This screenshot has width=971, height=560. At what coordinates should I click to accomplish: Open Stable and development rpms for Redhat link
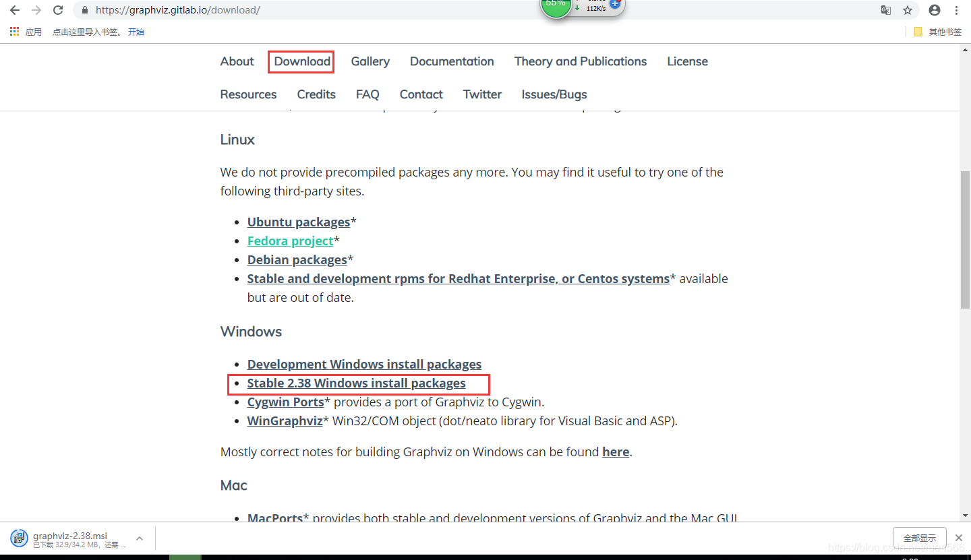tap(459, 278)
